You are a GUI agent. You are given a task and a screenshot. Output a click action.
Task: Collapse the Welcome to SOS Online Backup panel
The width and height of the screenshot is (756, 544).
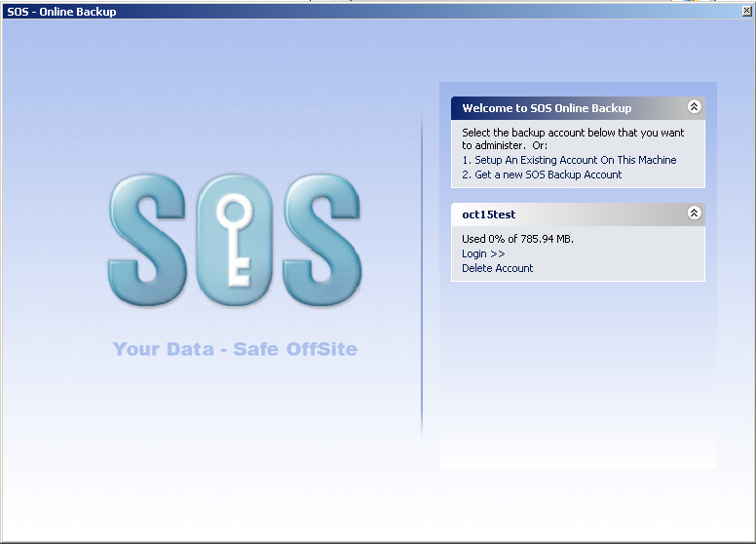tap(694, 106)
